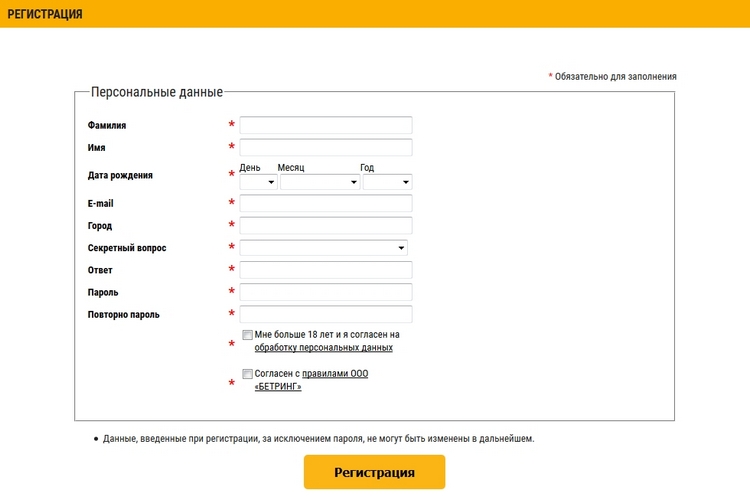
Task: Focus the Город input field
Action: pos(326,225)
